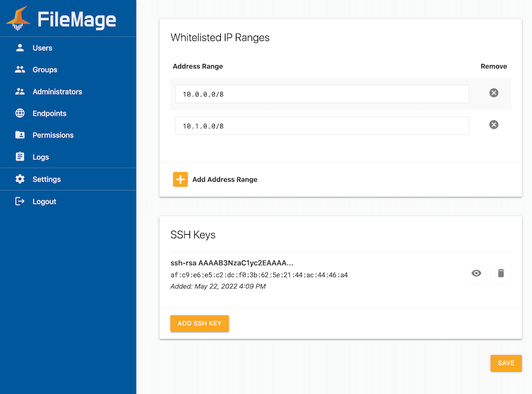
Task: Remove the 10.1.0.0/8 address range
Action: pyautogui.click(x=493, y=124)
